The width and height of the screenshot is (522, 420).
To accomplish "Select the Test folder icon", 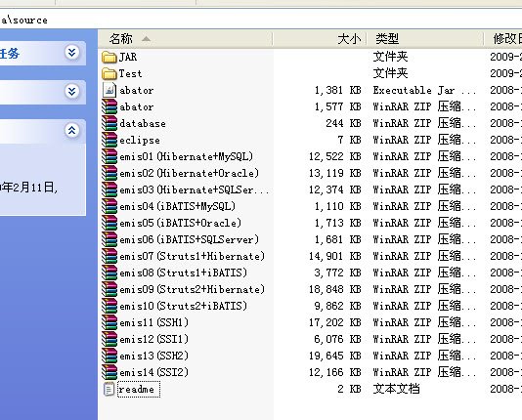I will tap(109, 74).
